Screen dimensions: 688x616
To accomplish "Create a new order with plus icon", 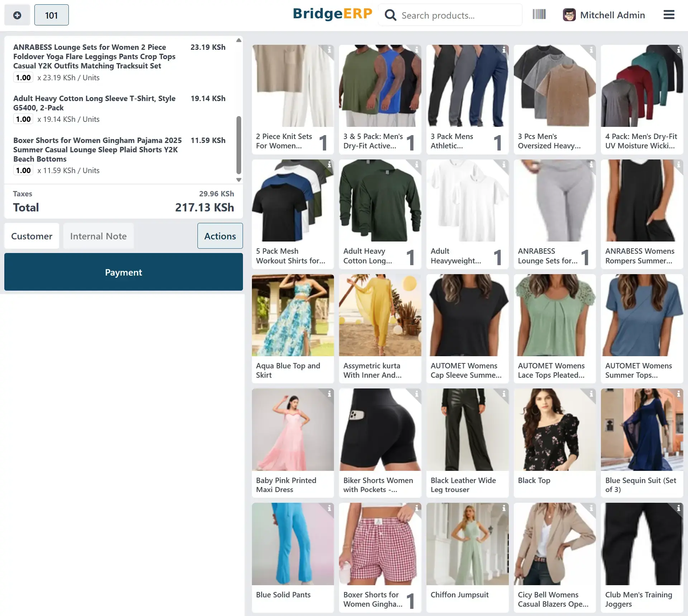I will [17, 15].
